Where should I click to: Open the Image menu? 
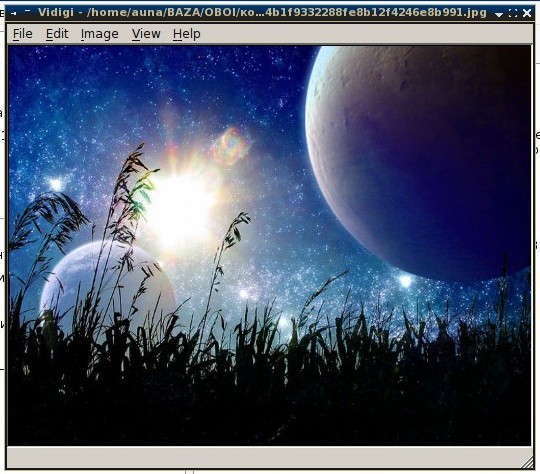tap(100, 34)
